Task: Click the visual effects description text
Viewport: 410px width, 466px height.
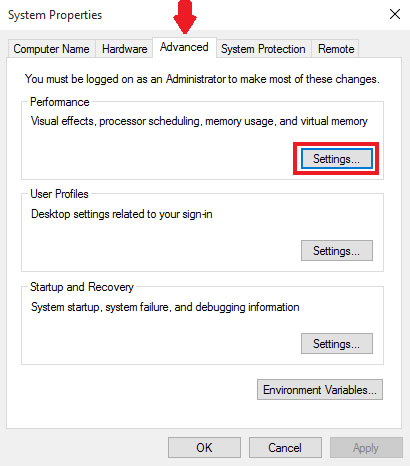Action: point(199,121)
